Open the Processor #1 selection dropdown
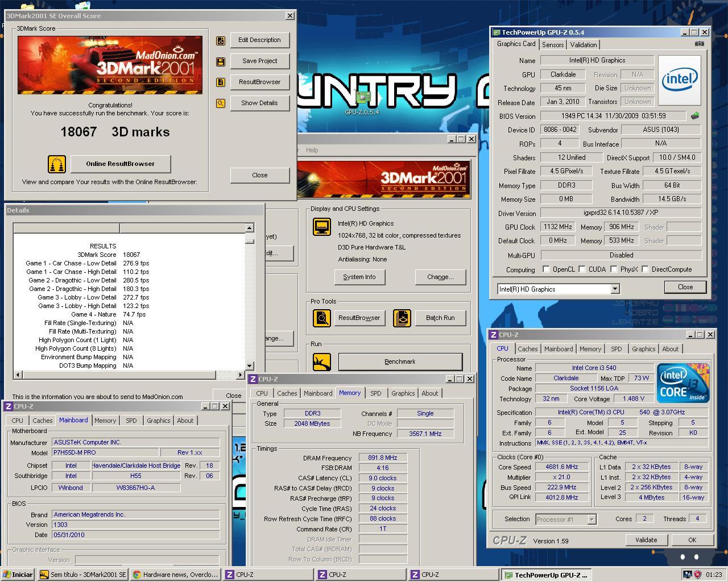 pos(591,519)
